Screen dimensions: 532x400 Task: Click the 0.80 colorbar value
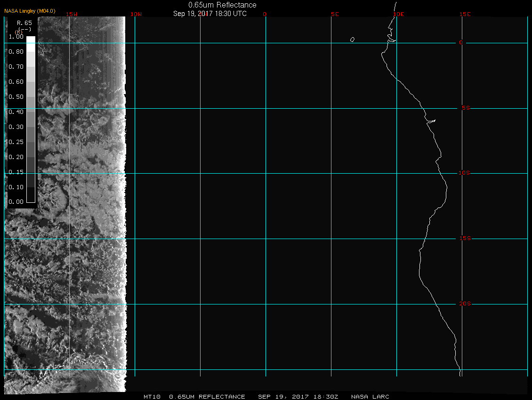point(16,52)
